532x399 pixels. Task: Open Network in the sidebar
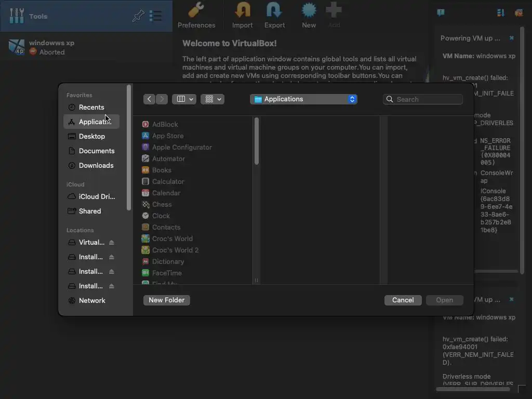pos(91,300)
